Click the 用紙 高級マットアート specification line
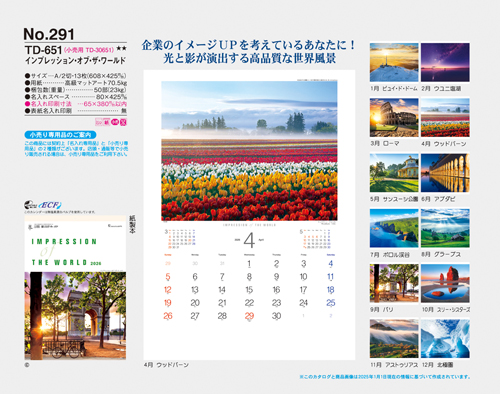This screenshot has height=394, width=500. click(76, 83)
